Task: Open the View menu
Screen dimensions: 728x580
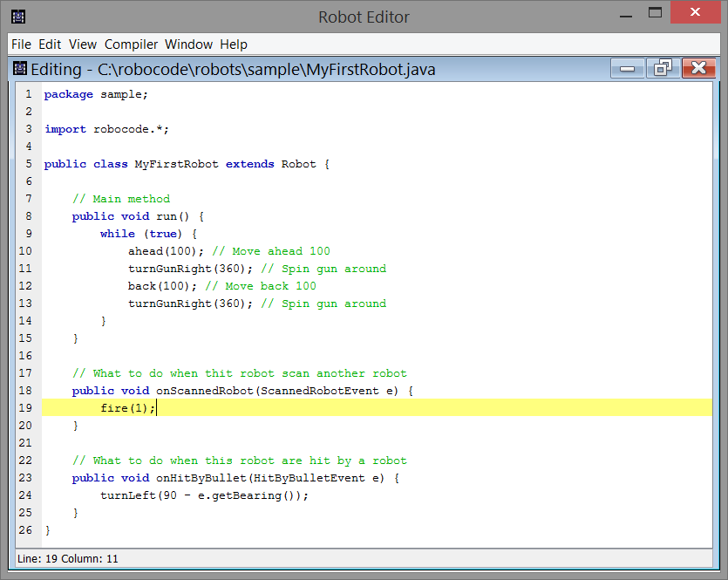Action: click(83, 44)
